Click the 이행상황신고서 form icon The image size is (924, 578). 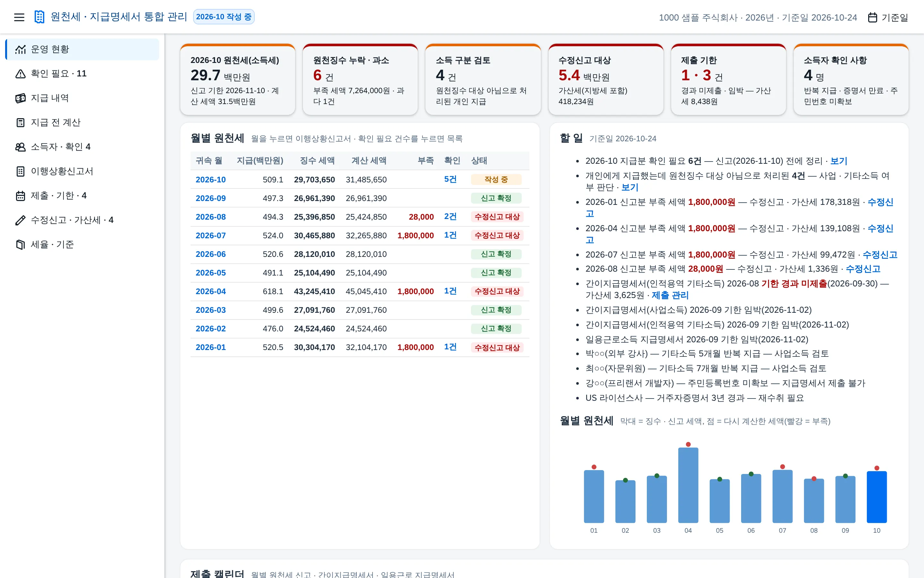(x=20, y=171)
